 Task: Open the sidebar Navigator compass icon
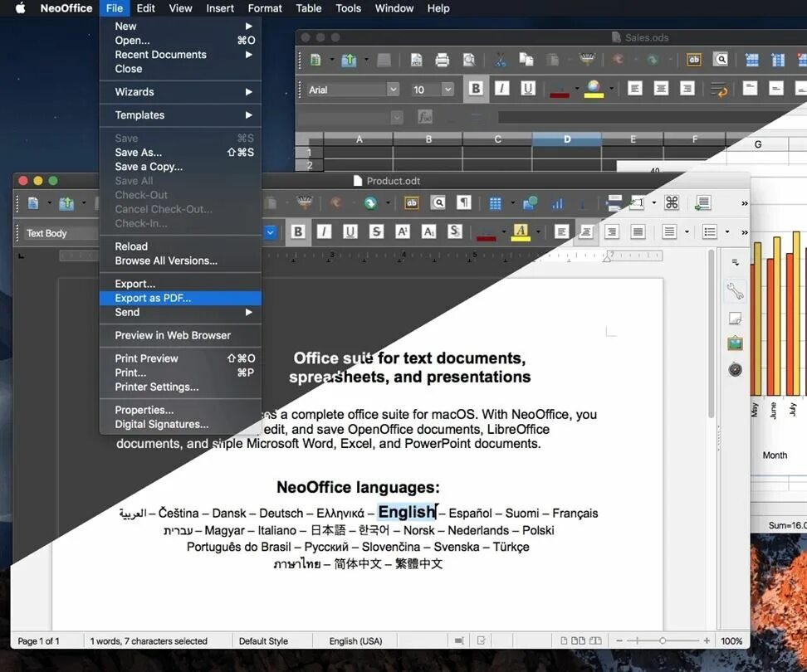(735, 369)
